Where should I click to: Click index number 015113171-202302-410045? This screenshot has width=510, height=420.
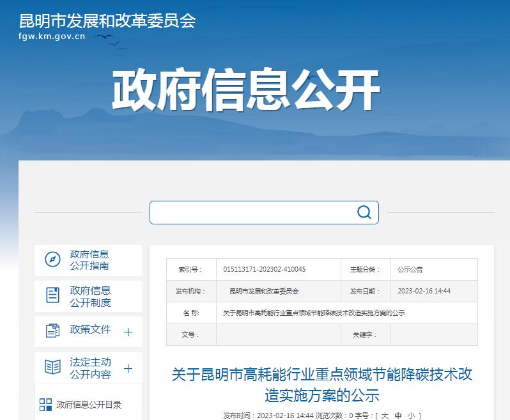click(264, 270)
